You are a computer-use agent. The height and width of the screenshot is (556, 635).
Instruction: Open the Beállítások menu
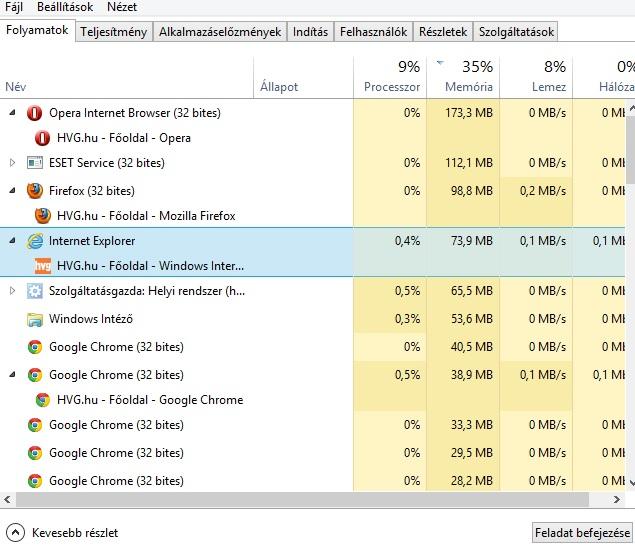coord(65,7)
